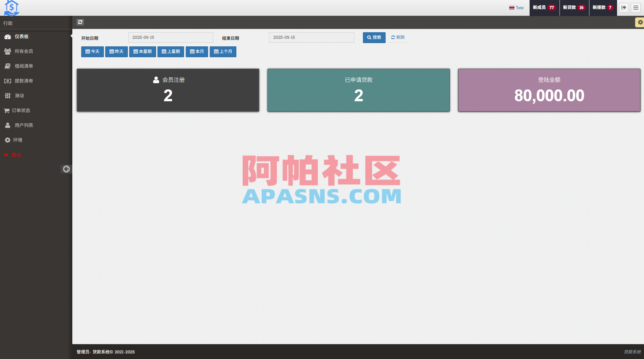This screenshot has width=644, height=359.
Task: Open the 仪表板 dashboard icon in sidebar
Action: click(x=8, y=36)
